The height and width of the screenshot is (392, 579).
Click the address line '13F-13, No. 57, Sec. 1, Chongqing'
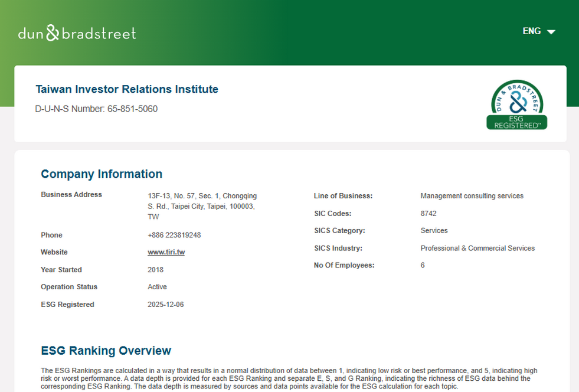click(x=202, y=196)
